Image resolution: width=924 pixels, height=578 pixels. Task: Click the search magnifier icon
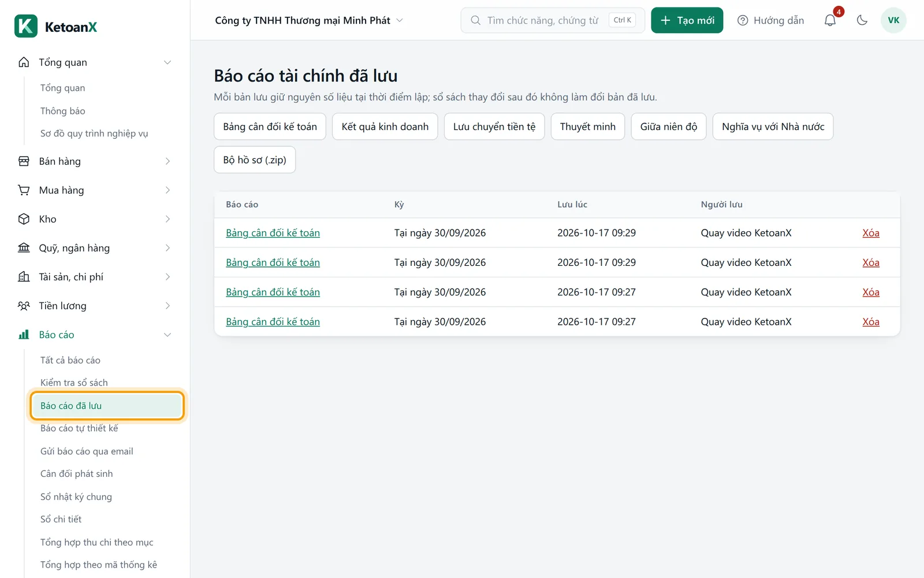[x=475, y=20]
